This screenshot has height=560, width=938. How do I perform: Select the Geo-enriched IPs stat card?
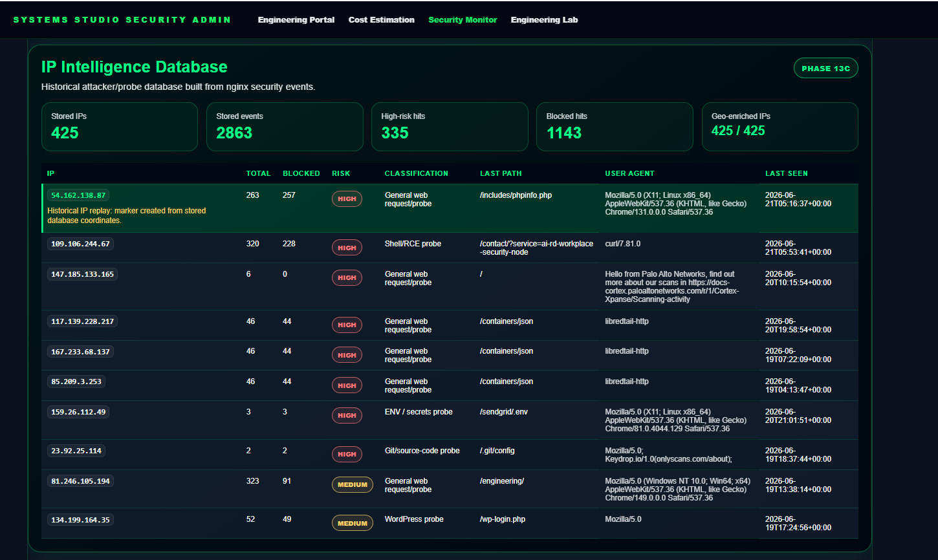[780, 127]
